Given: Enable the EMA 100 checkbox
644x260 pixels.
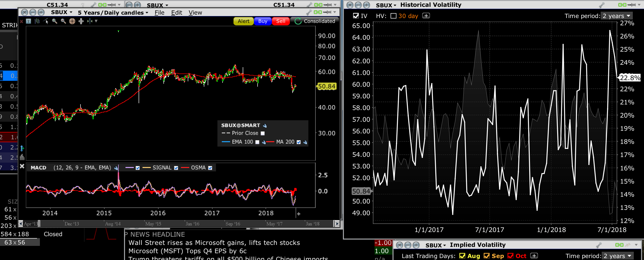Looking at the screenshot, I should [257, 142].
